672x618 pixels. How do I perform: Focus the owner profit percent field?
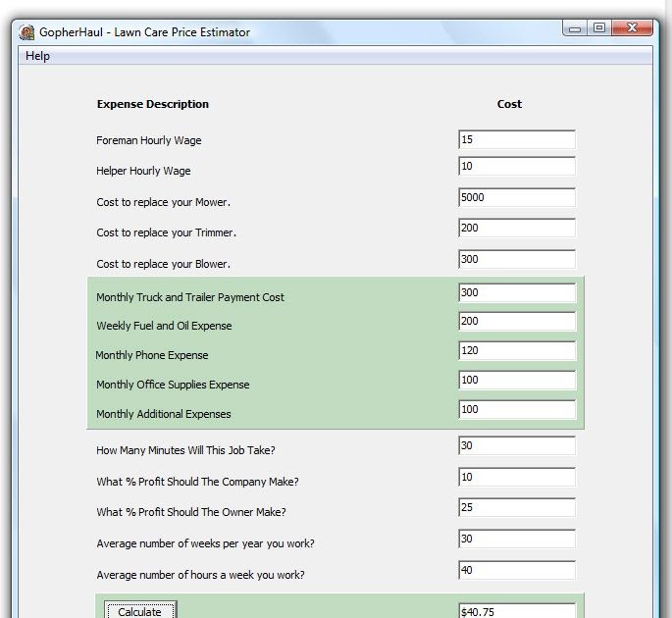517,507
